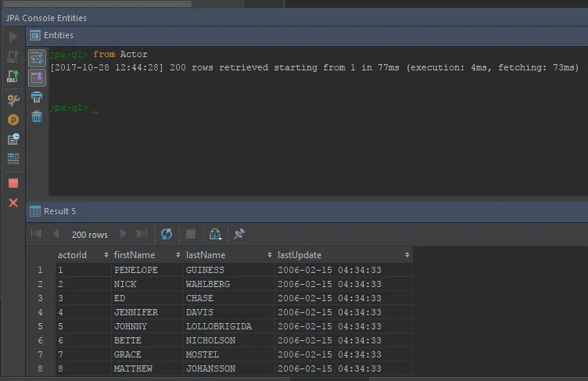Image resolution: width=588 pixels, height=381 pixels.
Task: Click the CHASE cell
Action: (229, 298)
